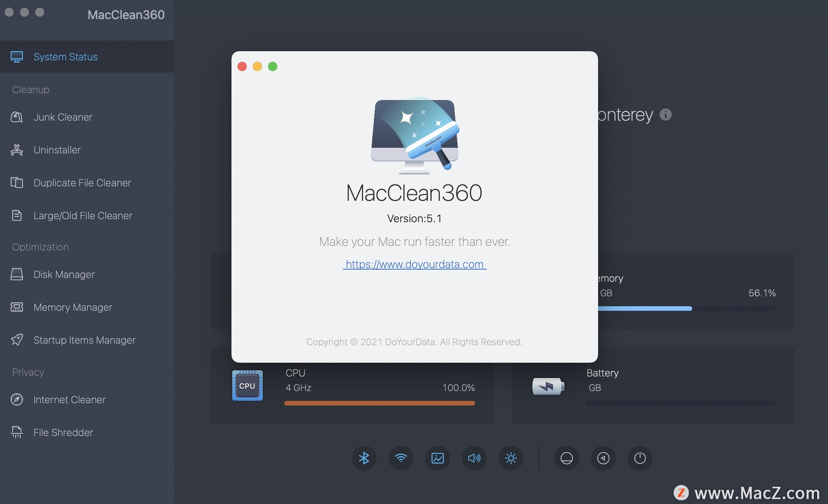The width and height of the screenshot is (828, 504).
Task: Click the sleep mode round icon
Action: pyautogui.click(x=566, y=458)
